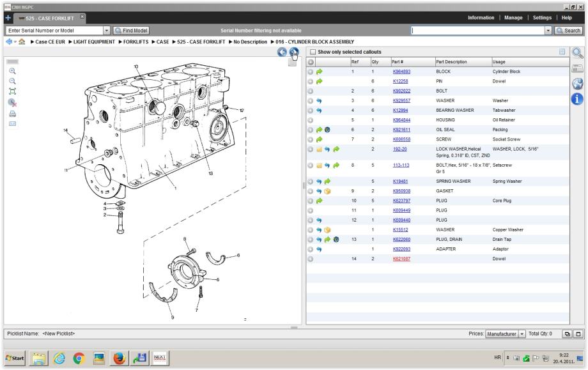Viewport: 588px width, 370px height.
Task: Zoom out of the parts diagram
Action: [x=12, y=82]
